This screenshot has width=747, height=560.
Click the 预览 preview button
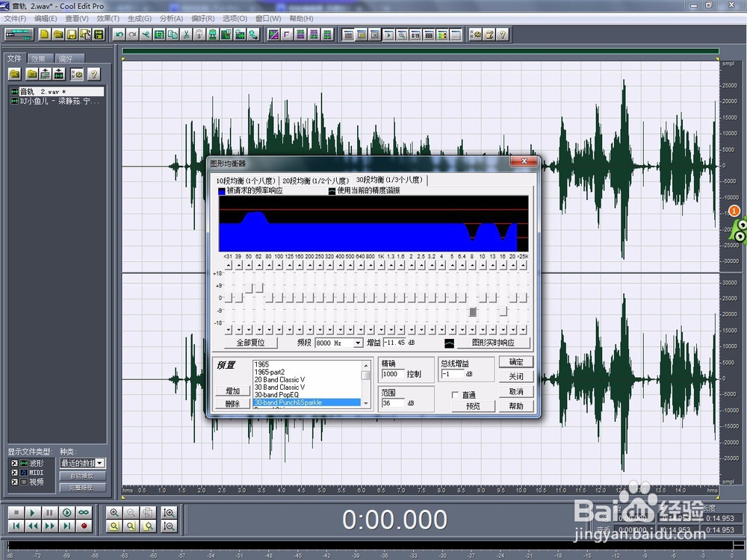(473, 406)
